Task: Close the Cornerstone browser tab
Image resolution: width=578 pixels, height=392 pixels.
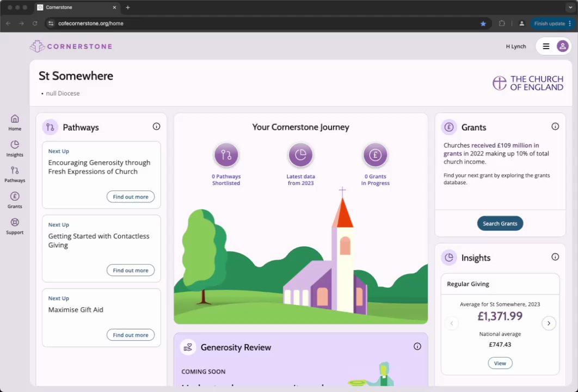Action: [x=114, y=8]
